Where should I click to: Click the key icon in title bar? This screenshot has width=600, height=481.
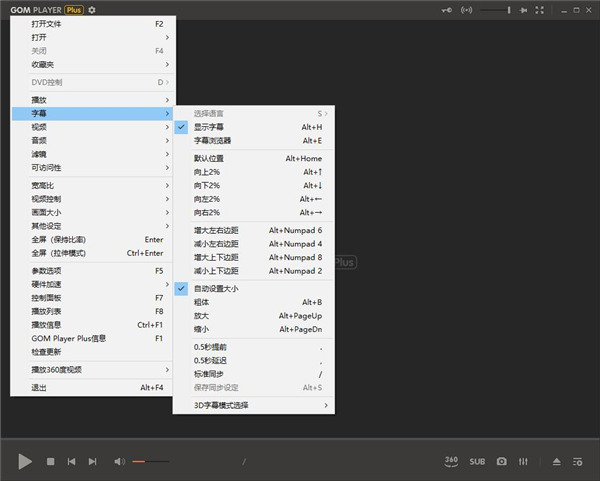446,10
